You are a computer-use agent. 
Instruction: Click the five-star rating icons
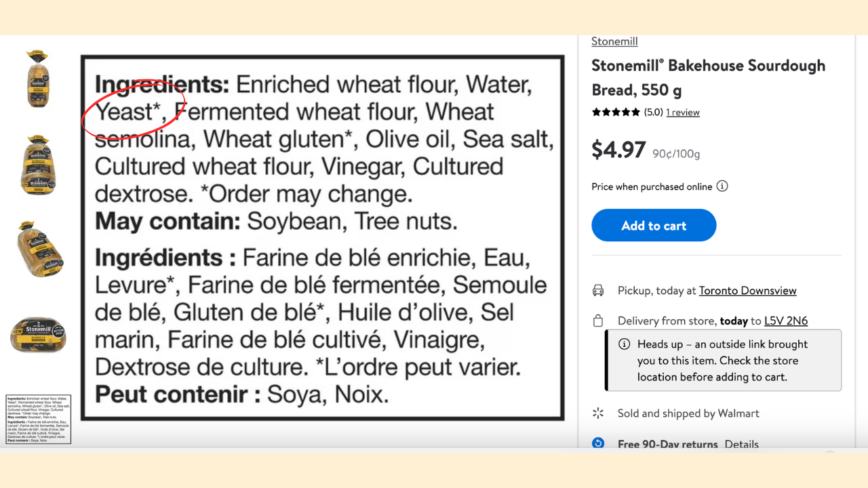pos(616,113)
